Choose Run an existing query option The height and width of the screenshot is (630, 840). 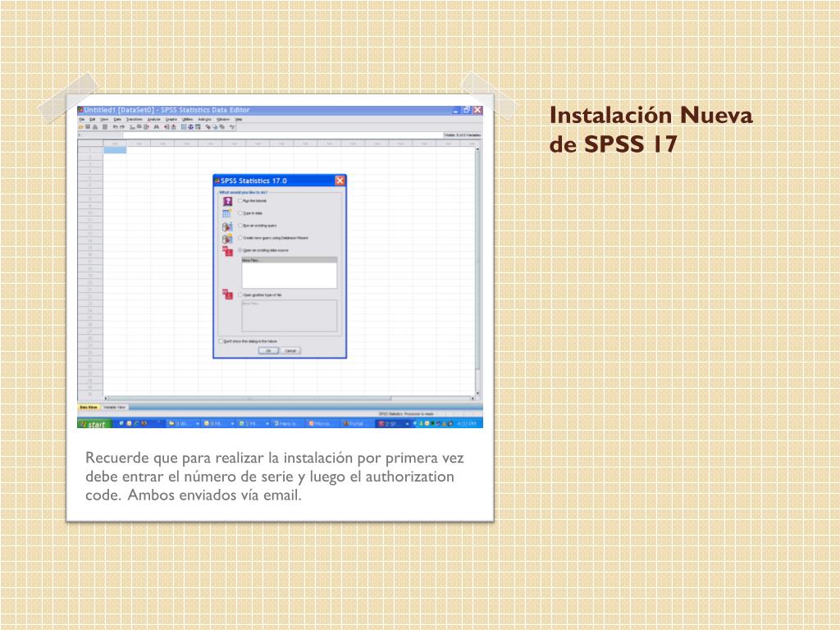point(240,226)
